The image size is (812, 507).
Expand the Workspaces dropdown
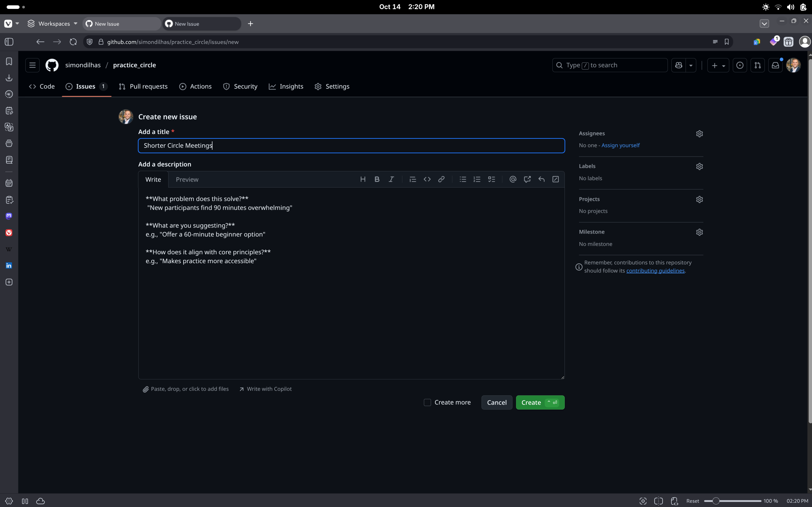click(52, 24)
